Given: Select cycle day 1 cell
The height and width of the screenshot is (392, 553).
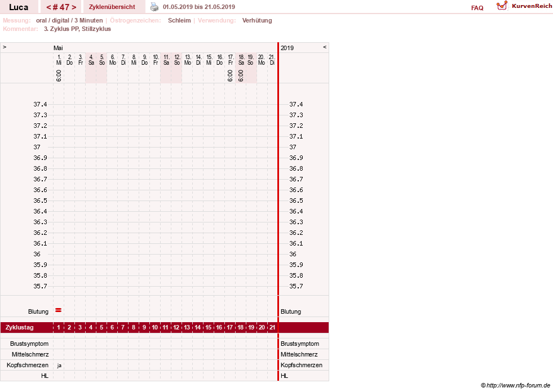Looking at the screenshot, I should pyautogui.click(x=59, y=327).
